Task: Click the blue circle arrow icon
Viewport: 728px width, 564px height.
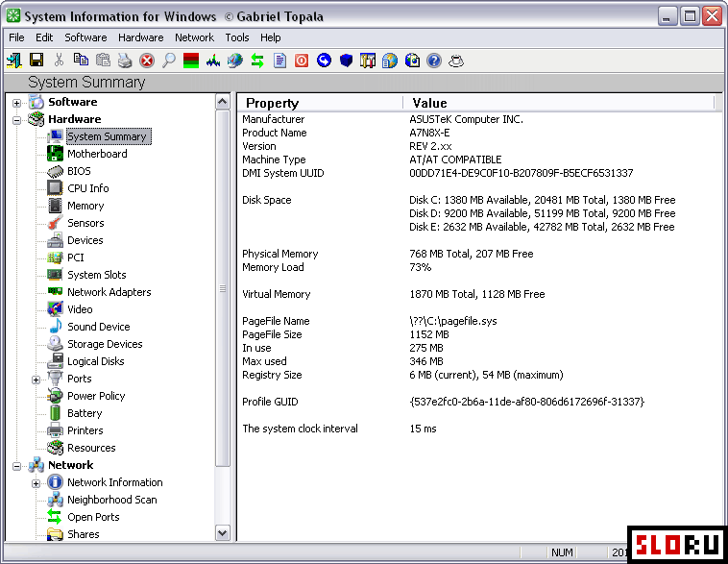Action: pos(324,60)
